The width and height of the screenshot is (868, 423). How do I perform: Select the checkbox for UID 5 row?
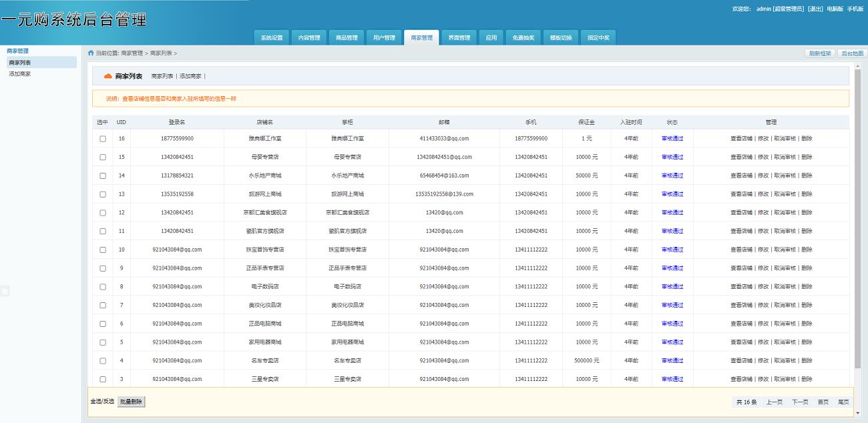tap(103, 342)
